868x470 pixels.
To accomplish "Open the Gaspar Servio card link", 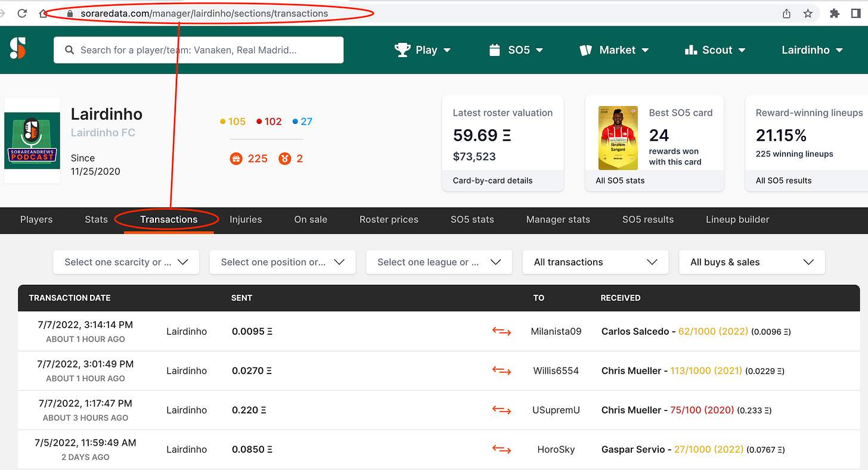I will [672, 449].
